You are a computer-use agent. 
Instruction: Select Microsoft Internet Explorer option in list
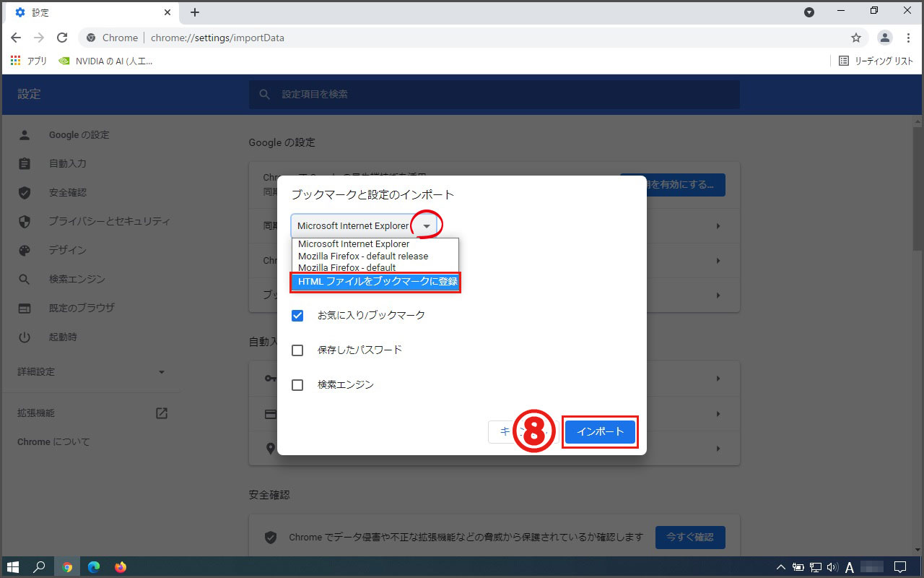375,244
